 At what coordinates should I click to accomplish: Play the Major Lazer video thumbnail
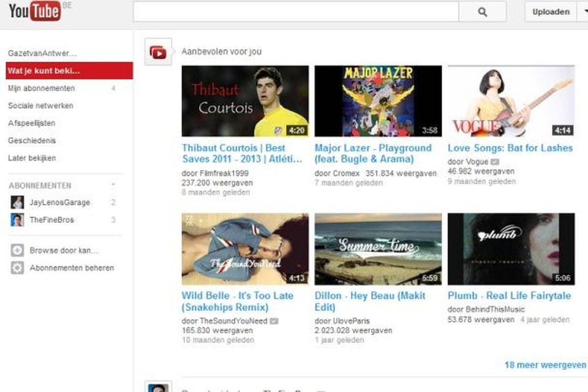tap(378, 101)
